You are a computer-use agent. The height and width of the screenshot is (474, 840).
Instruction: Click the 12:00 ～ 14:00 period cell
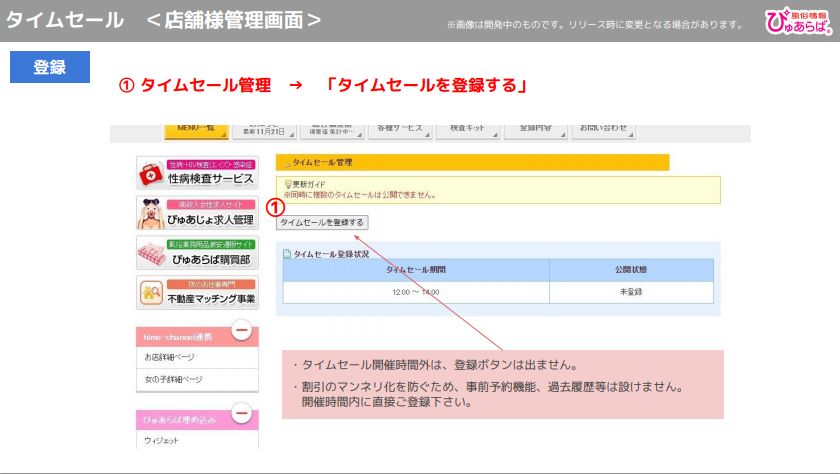[x=416, y=292]
